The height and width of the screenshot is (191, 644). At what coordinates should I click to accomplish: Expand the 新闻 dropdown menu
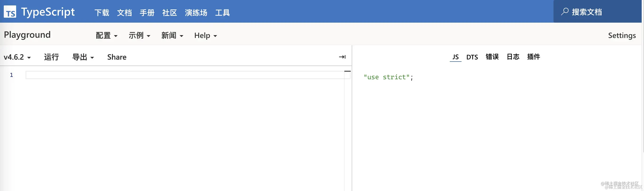(172, 36)
